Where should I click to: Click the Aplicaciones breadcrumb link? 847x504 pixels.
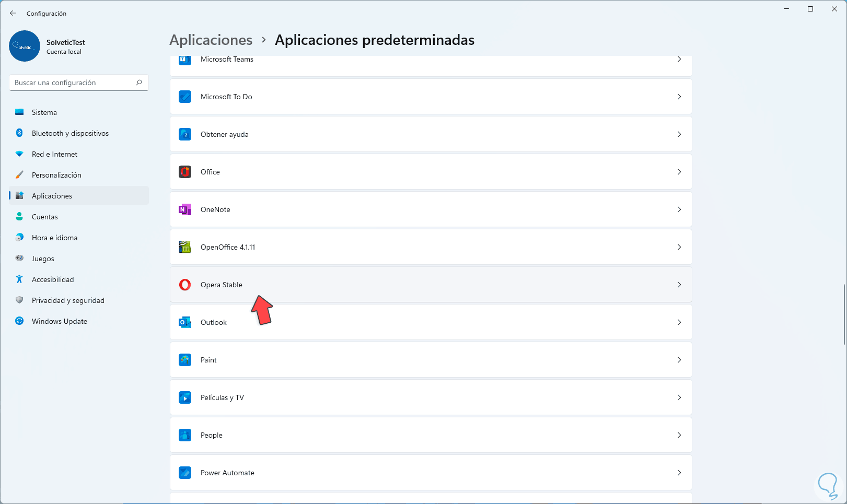(211, 40)
